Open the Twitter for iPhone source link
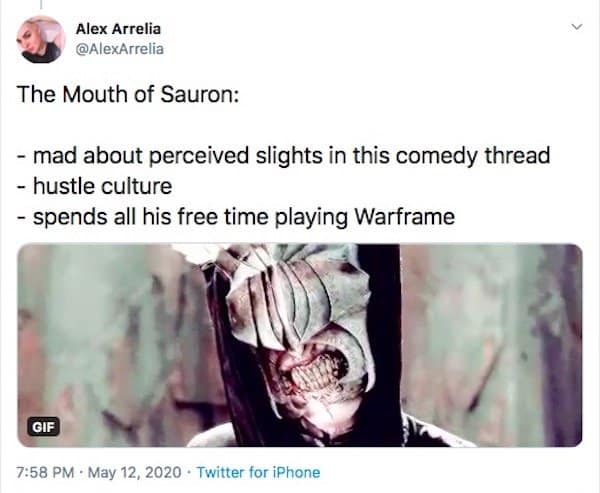Viewport: 600px width, 493px height. pyautogui.click(x=258, y=472)
